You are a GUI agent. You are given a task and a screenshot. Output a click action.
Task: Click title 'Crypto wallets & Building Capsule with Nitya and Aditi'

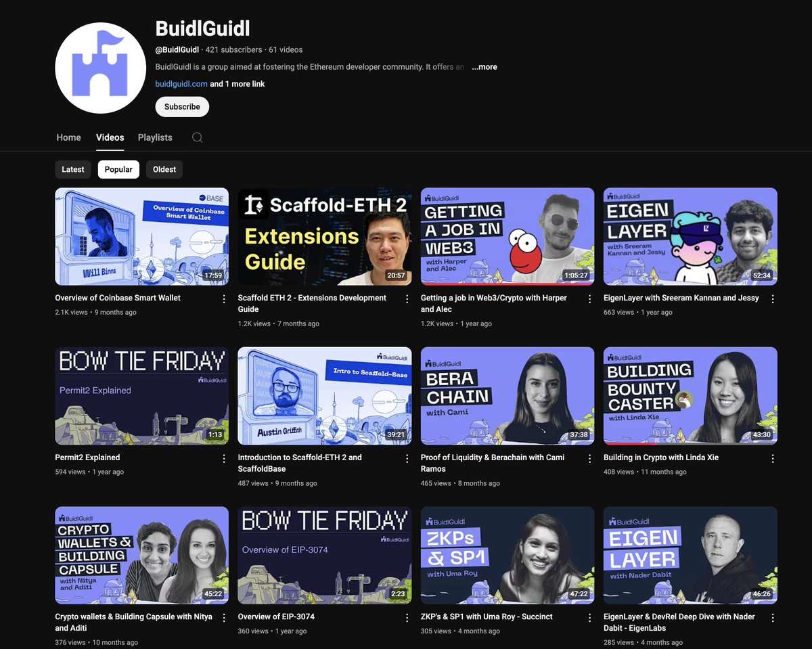point(133,622)
